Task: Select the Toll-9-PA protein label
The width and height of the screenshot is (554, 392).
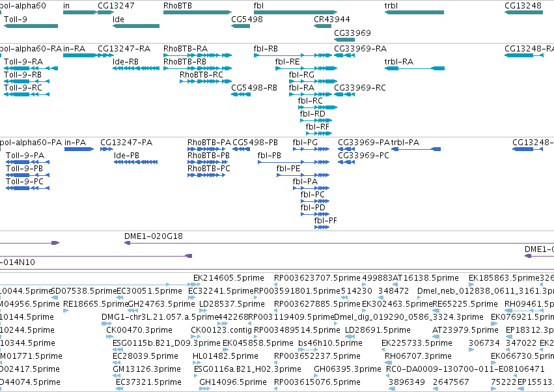Action: tap(25, 156)
